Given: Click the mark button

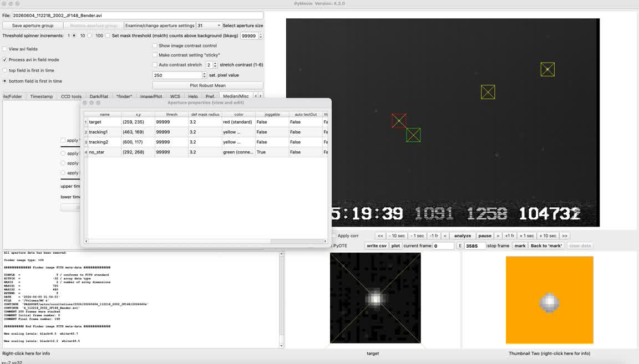Looking at the screenshot, I should (520, 246).
